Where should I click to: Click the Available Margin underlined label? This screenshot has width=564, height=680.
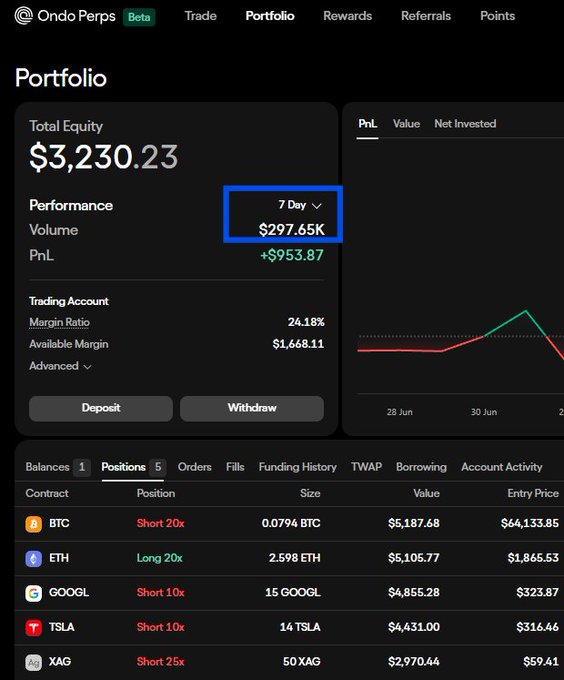68,344
